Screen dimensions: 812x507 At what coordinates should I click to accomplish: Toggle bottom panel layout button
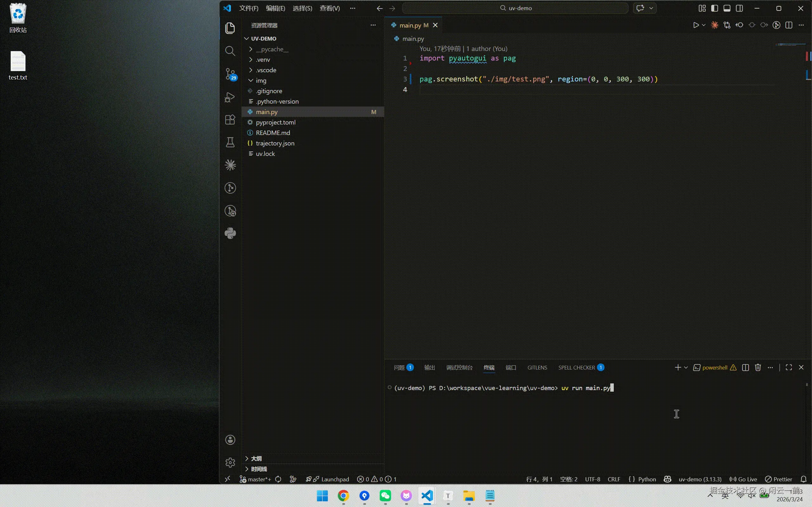point(727,8)
